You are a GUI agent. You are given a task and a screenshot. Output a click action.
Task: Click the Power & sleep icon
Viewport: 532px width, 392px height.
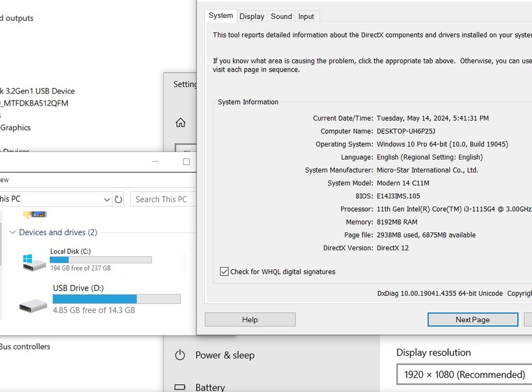tap(180, 355)
